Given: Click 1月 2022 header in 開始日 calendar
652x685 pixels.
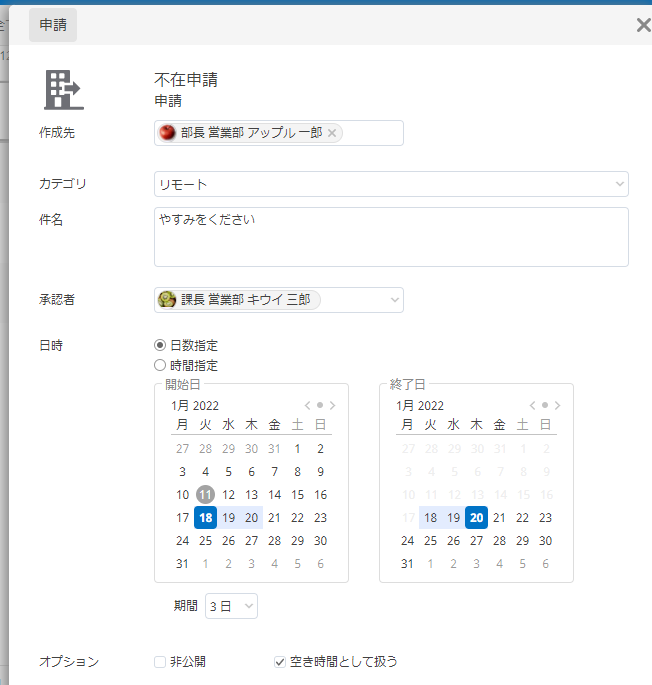Looking at the screenshot, I should (x=195, y=406).
